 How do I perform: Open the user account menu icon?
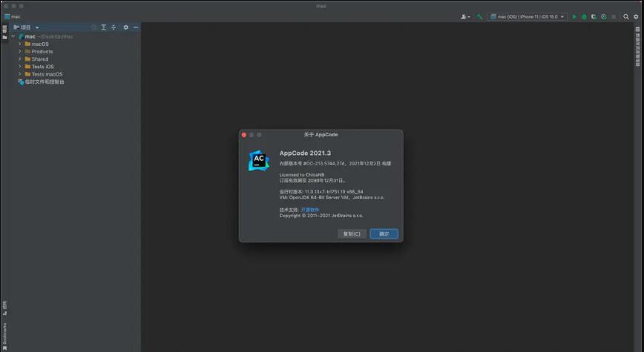[465, 17]
